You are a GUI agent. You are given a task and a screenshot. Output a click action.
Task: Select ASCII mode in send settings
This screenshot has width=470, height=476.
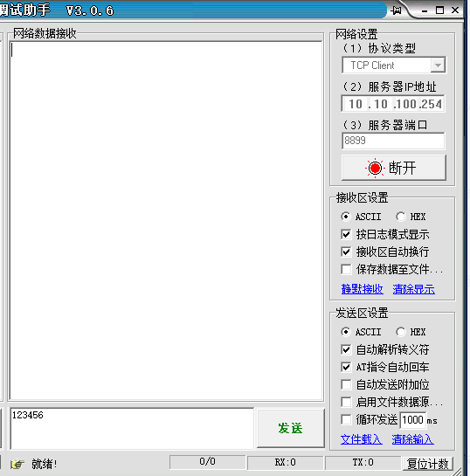pyautogui.click(x=346, y=332)
